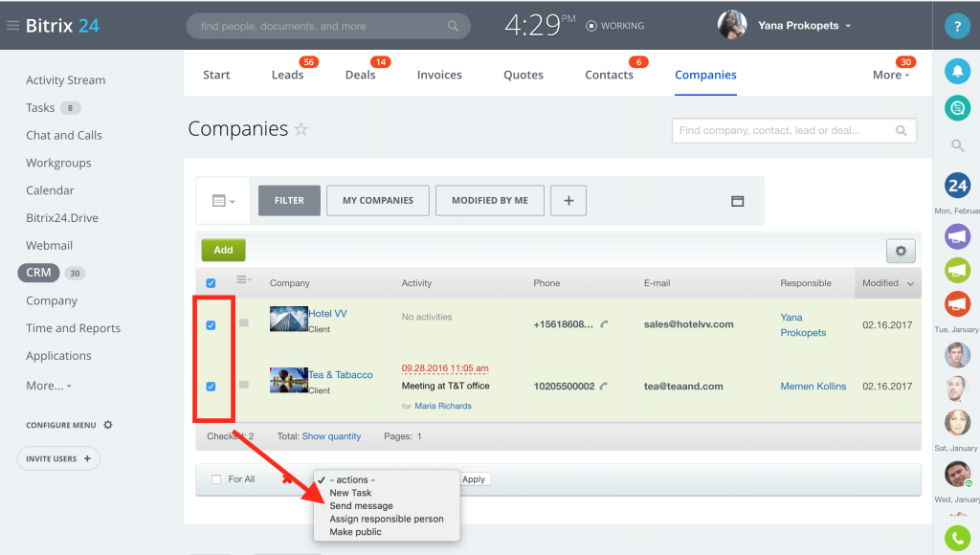Open the header column actions menu icon

pos(243,279)
